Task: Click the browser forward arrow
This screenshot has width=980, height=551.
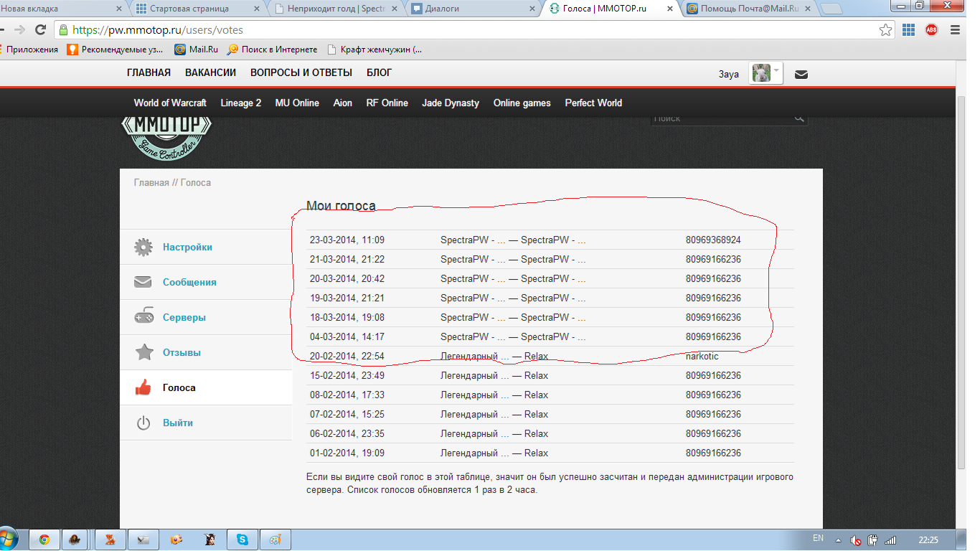Action: click(x=19, y=30)
